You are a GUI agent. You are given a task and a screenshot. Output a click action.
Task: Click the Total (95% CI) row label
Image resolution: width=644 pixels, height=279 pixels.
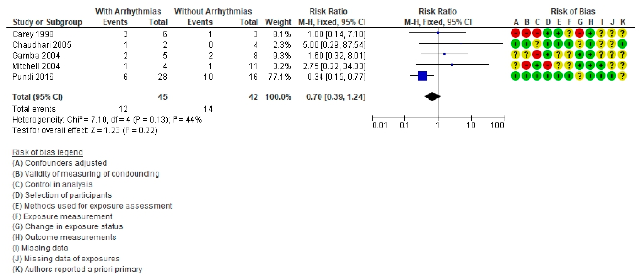[x=37, y=97]
